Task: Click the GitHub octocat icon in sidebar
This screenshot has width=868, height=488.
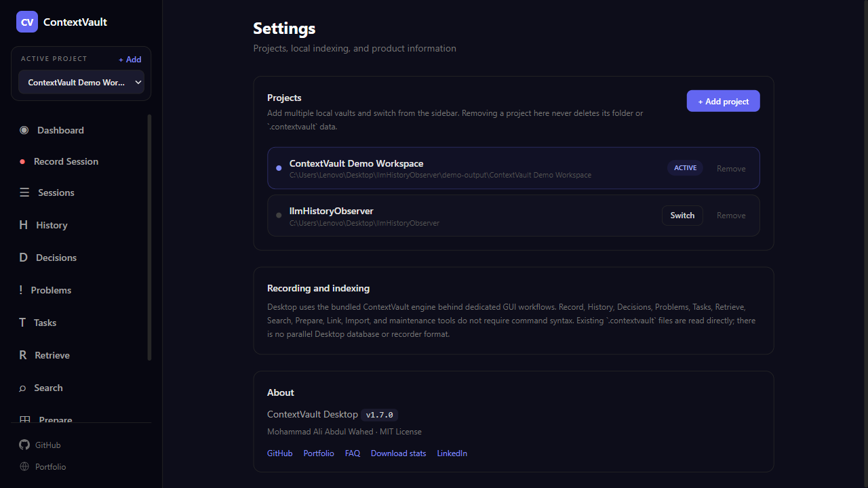Action: [x=24, y=445]
